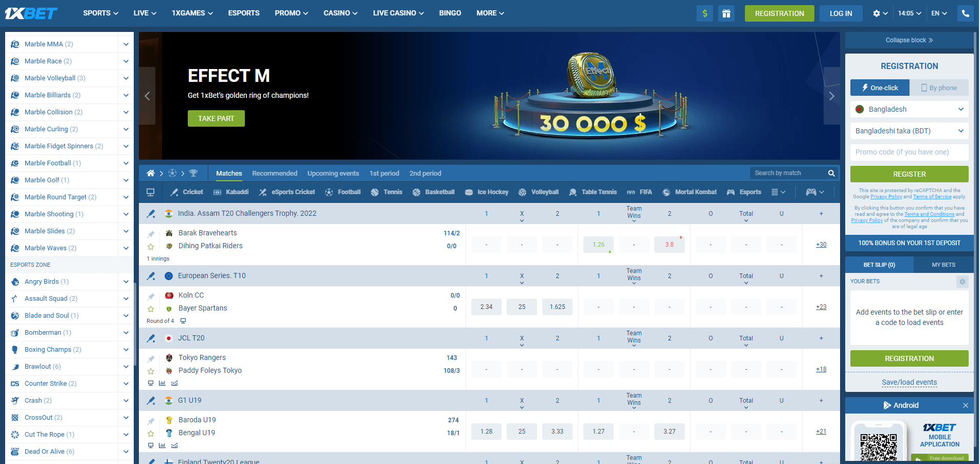980x464 pixels.
Task: Select Basketball in sports bar
Action: tap(434, 192)
